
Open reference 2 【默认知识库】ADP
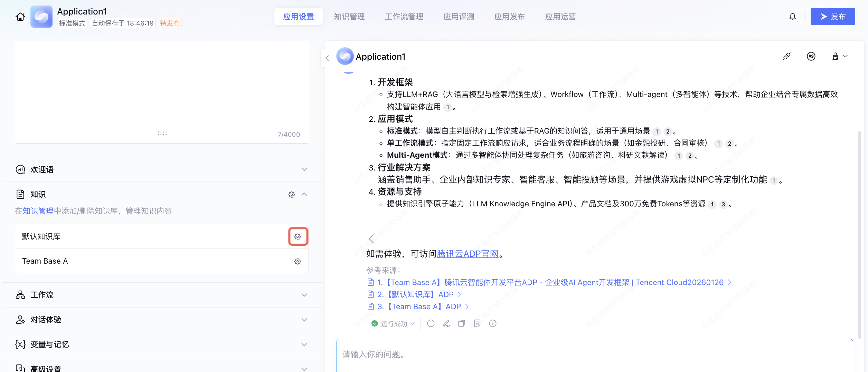click(414, 294)
